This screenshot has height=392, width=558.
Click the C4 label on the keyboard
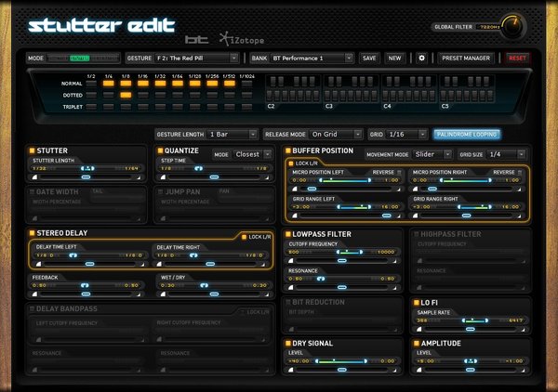pos(387,106)
